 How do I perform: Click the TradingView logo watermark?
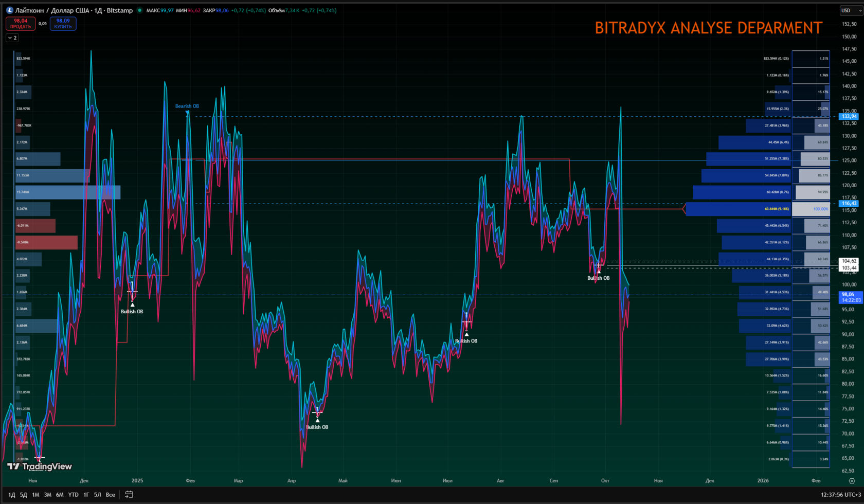tap(40, 466)
